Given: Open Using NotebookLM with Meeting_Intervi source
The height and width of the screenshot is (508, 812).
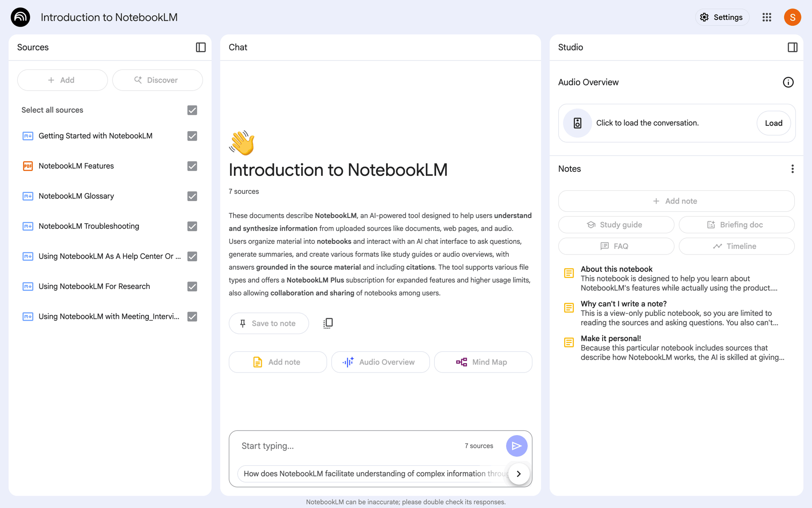Looking at the screenshot, I should point(109,317).
